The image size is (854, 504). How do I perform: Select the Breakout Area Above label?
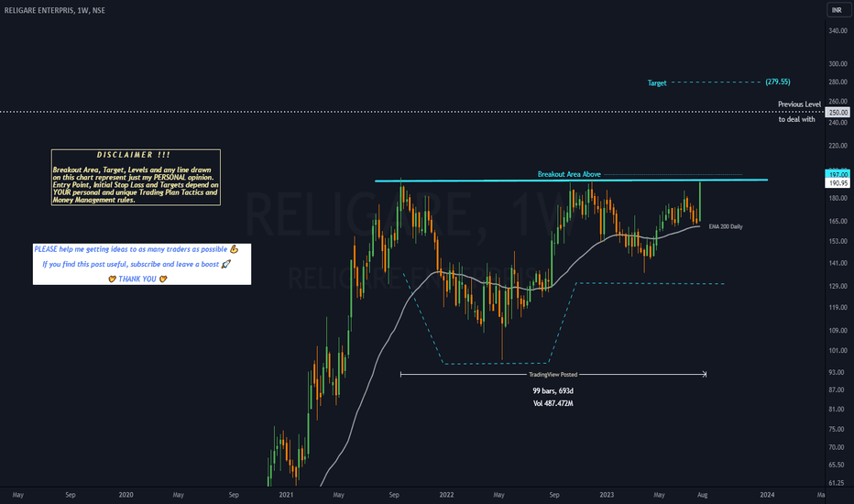tap(569, 174)
